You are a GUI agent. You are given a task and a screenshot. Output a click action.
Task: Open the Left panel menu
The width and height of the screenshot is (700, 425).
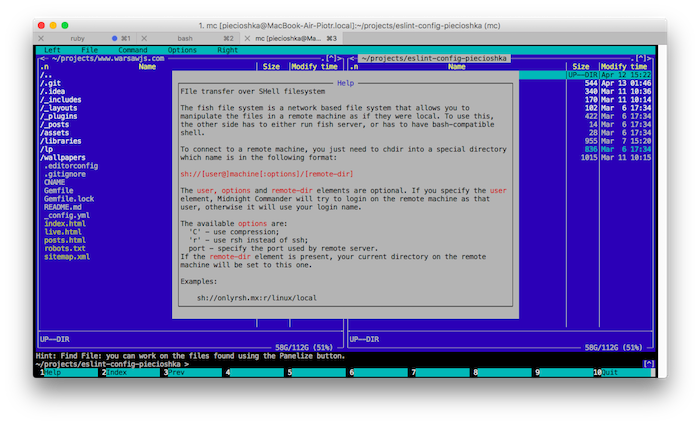tap(52, 49)
